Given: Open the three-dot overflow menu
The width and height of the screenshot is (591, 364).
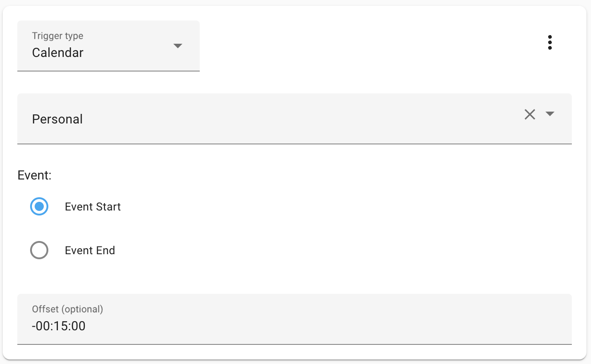Looking at the screenshot, I should point(550,42).
